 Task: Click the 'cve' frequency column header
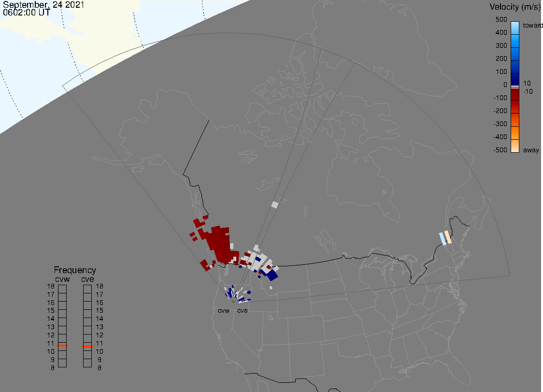click(87, 279)
